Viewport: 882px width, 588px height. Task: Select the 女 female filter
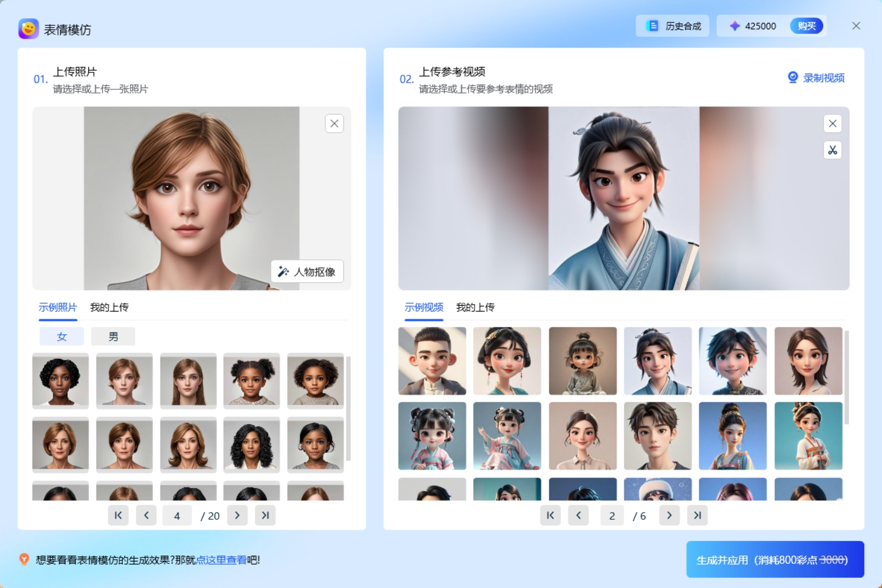pos(62,336)
